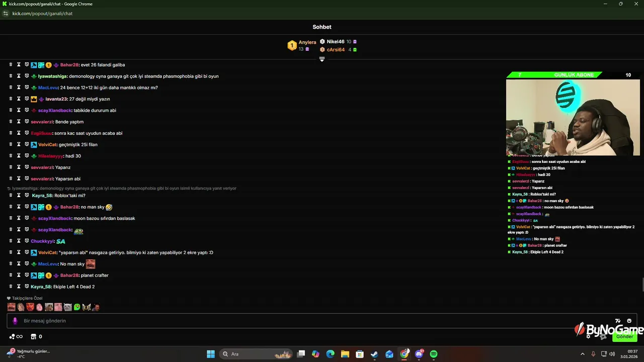The height and width of the screenshot is (362, 644).
Task: Open the taskbar volume speaker icon
Action: pyautogui.click(x=612, y=354)
